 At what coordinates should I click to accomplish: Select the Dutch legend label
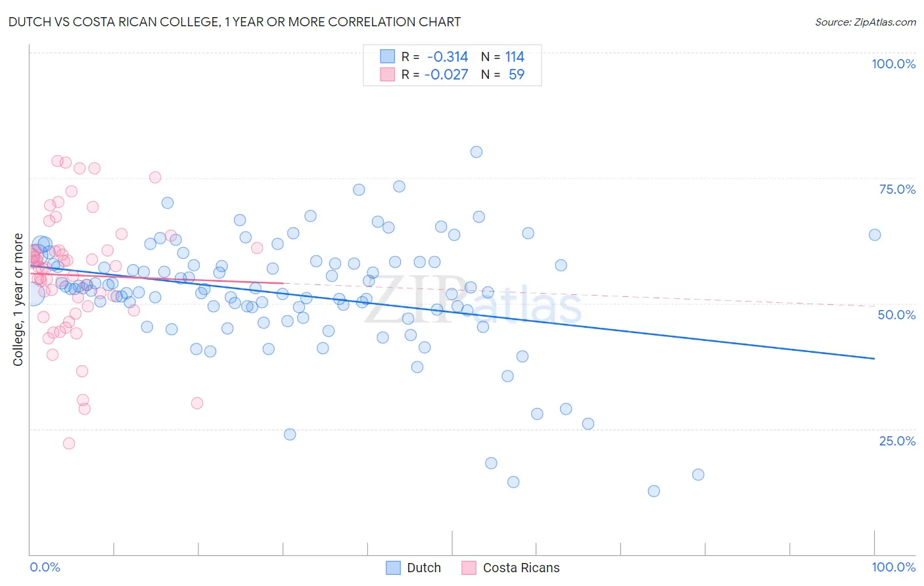[424, 568]
